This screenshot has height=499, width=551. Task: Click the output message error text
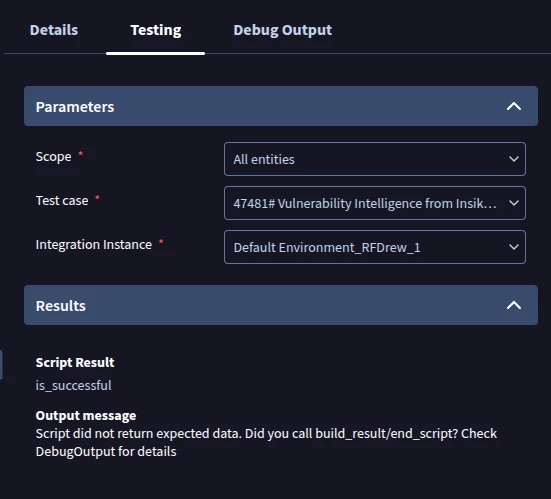[266, 442]
